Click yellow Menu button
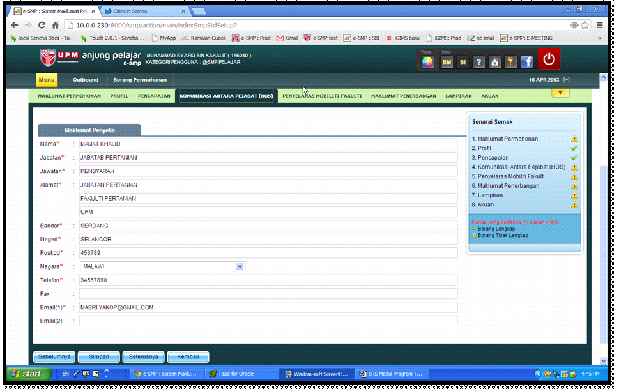The image size is (620, 392). [46, 80]
